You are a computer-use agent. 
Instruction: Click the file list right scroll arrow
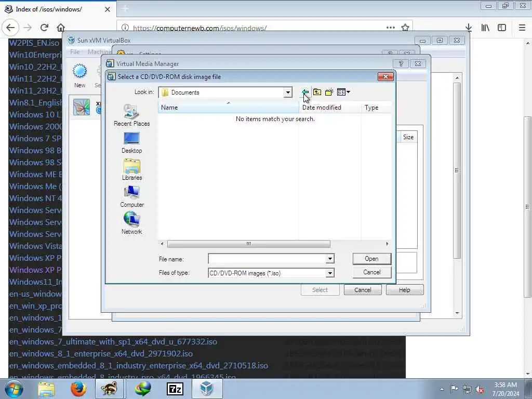point(387,244)
